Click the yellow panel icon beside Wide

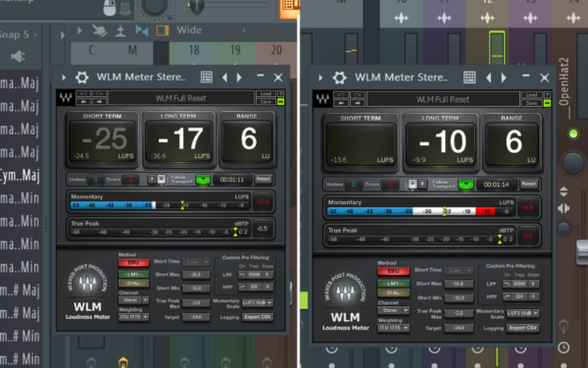pos(162,30)
